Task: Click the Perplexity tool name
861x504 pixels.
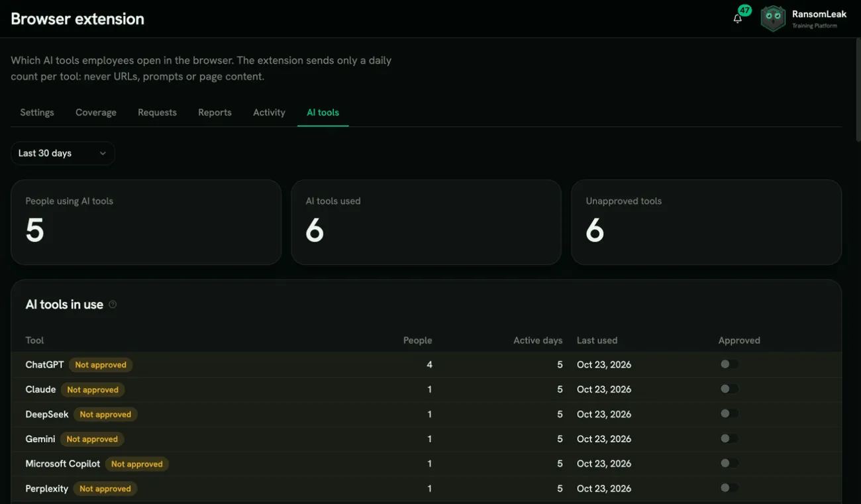Action: [x=46, y=489]
